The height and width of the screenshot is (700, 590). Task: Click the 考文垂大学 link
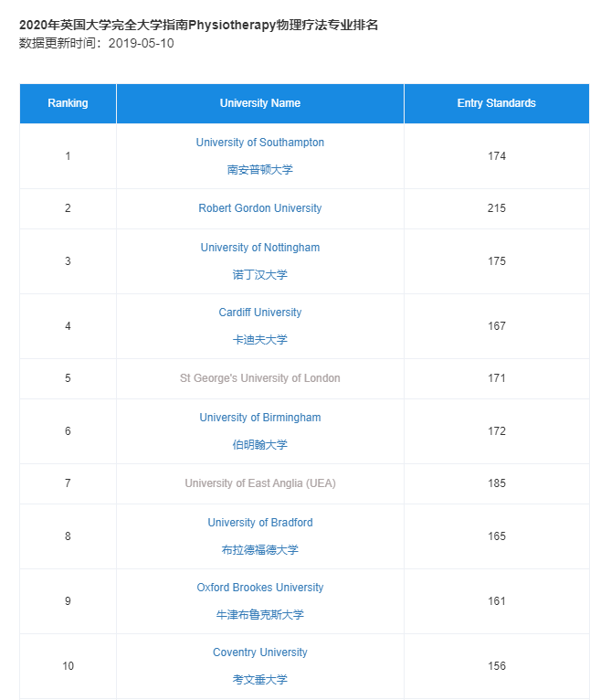coord(259,680)
